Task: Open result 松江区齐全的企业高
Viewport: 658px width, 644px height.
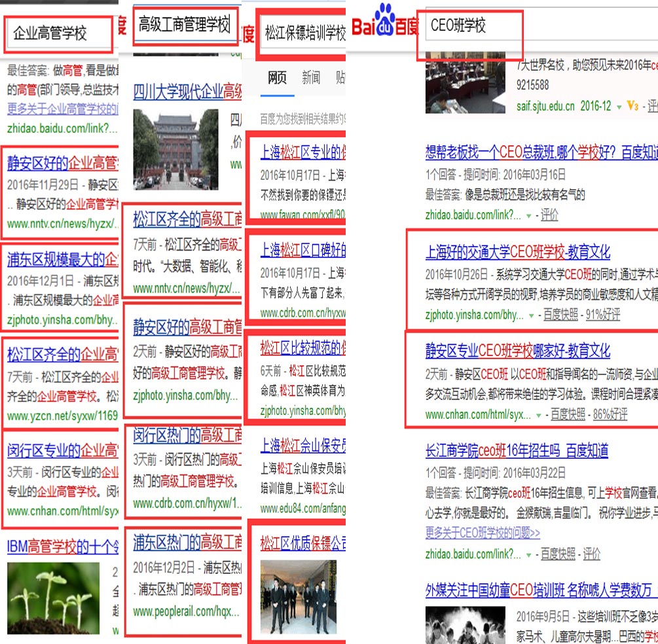Action: (x=63, y=355)
